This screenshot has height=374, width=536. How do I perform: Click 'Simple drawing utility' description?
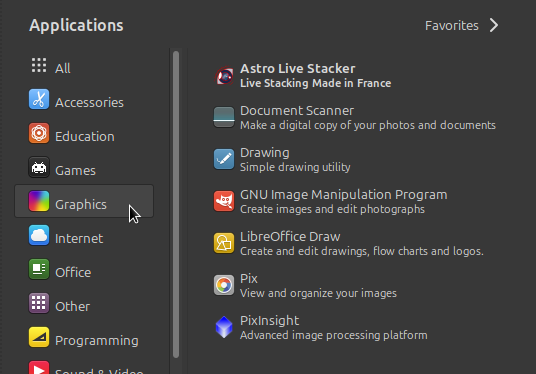[295, 167]
